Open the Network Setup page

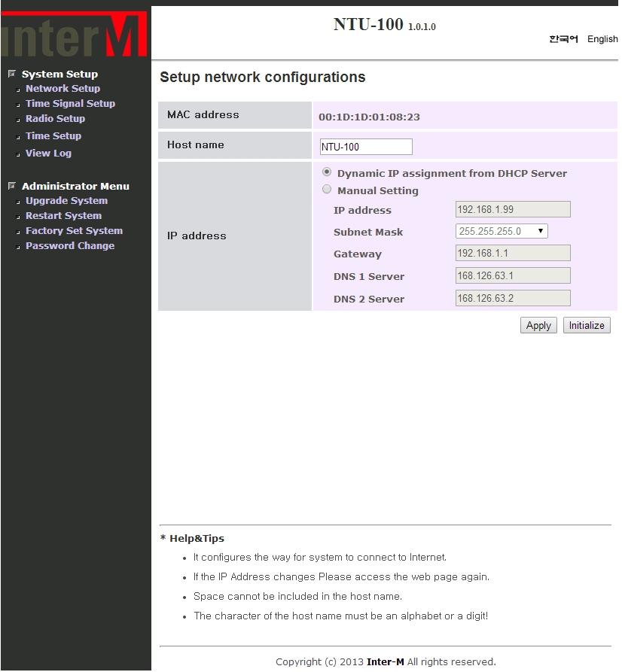(x=63, y=88)
